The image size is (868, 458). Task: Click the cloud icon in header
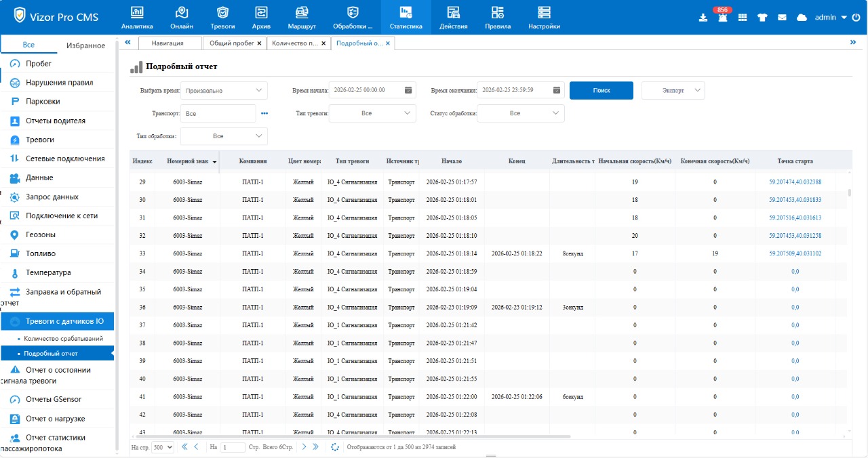tap(802, 18)
